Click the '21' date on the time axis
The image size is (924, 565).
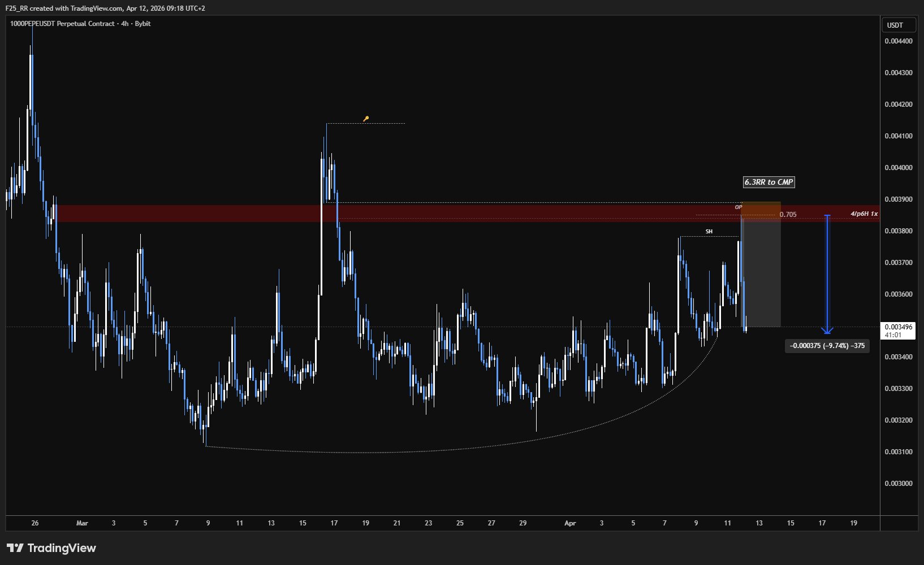tap(397, 523)
